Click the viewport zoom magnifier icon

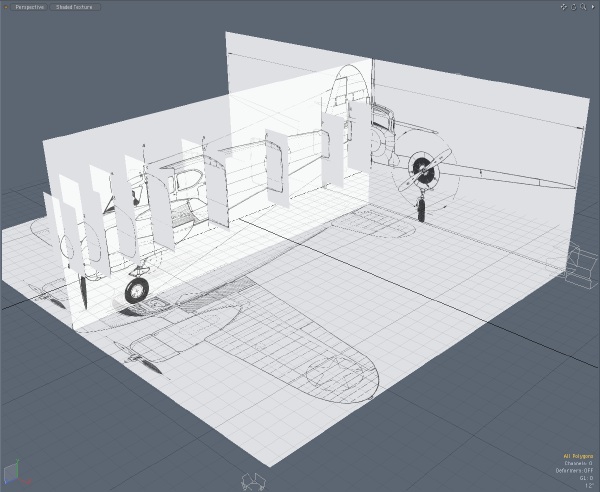[x=582, y=6]
